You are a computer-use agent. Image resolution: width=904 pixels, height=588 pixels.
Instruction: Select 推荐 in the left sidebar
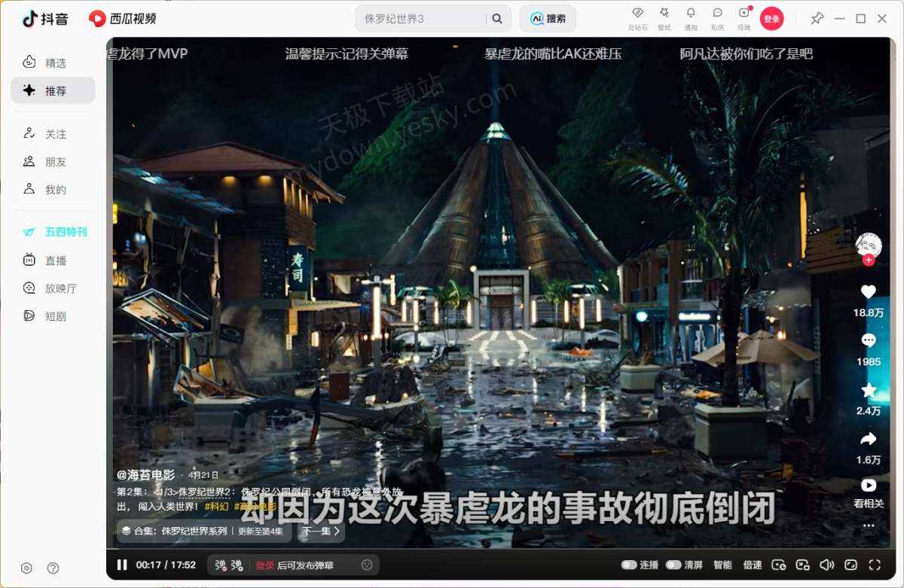tap(53, 90)
